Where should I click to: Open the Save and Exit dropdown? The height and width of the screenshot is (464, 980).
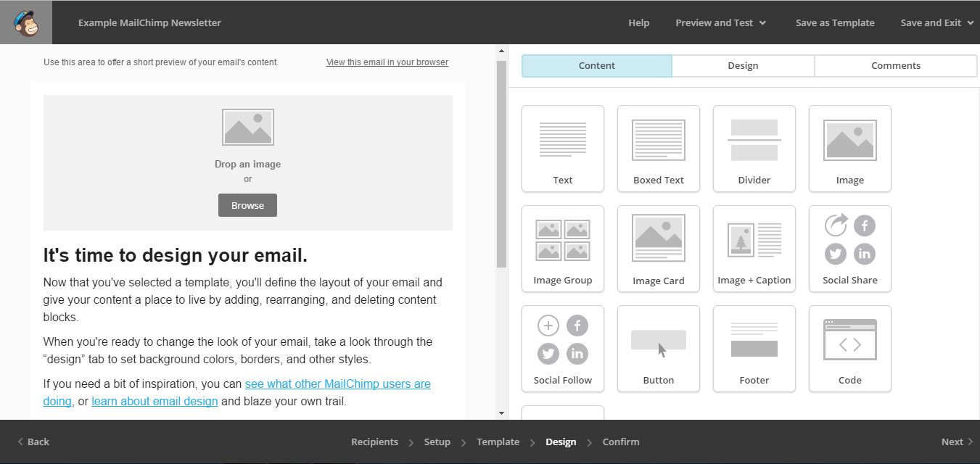pyautogui.click(x=937, y=22)
